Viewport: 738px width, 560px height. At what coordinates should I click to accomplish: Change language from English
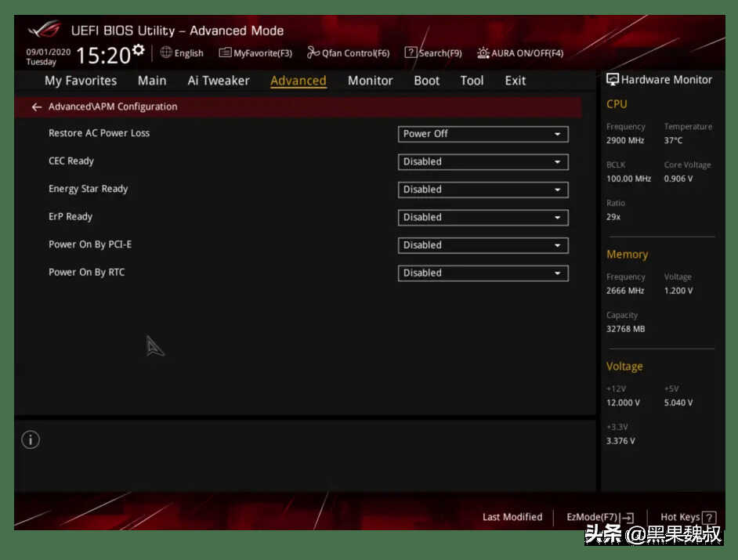[x=189, y=53]
